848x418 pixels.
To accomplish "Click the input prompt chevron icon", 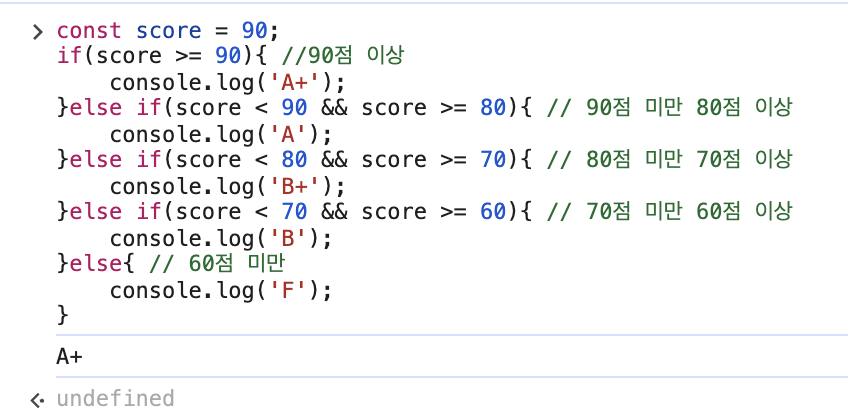I will point(37,32).
